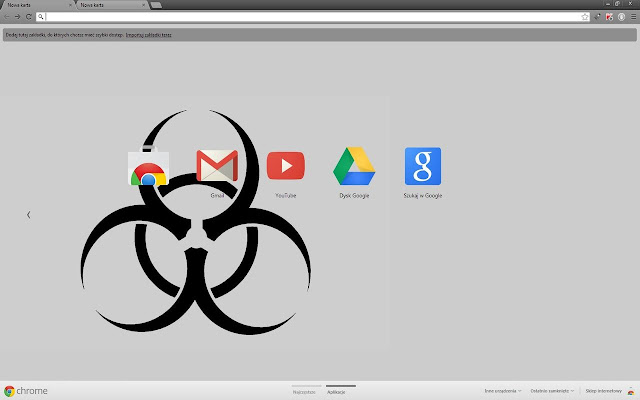Image resolution: width=640 pixels, height=400 pixels.
Task: Click the search magnifier in the address bar
Action: 40,17
